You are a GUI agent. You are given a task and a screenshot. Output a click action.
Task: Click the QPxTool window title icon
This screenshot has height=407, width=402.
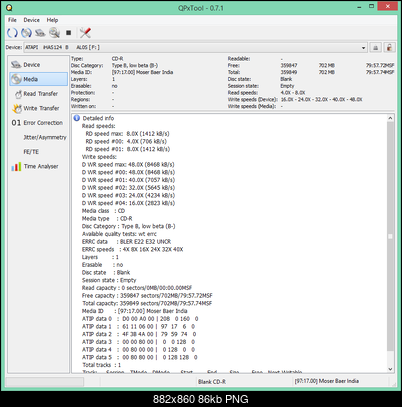(9, 8)
